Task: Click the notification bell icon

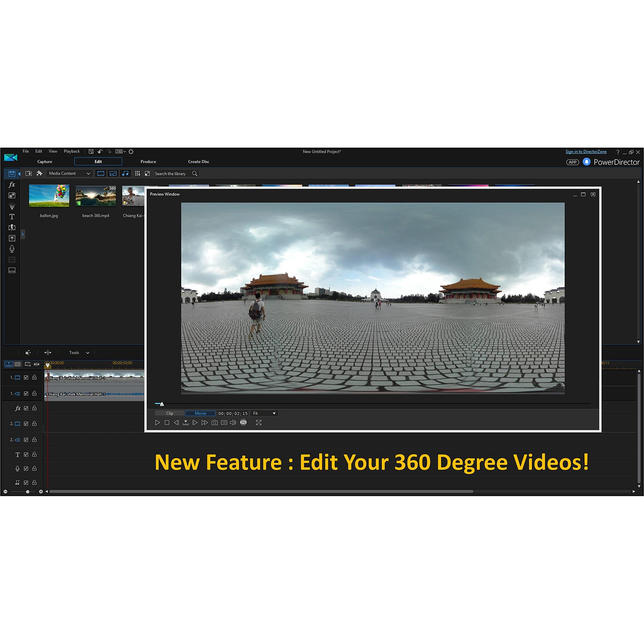Action: click(587, 162)
